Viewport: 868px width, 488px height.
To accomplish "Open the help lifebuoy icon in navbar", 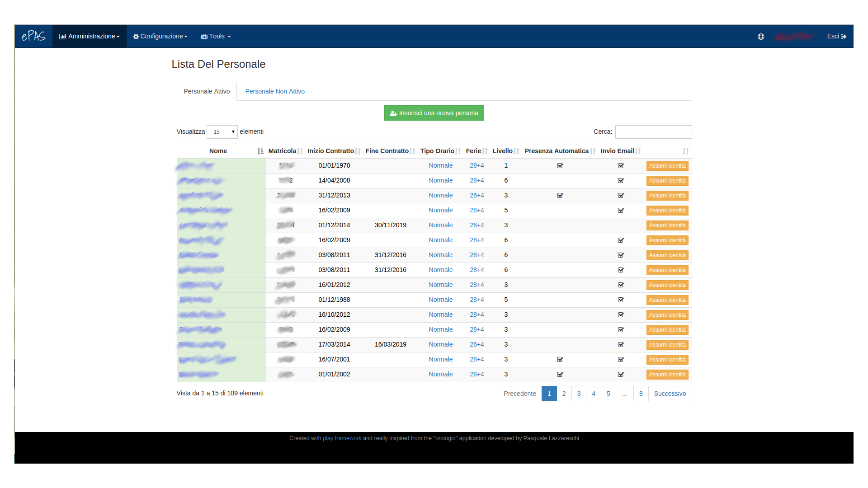I will pos(761,37).
